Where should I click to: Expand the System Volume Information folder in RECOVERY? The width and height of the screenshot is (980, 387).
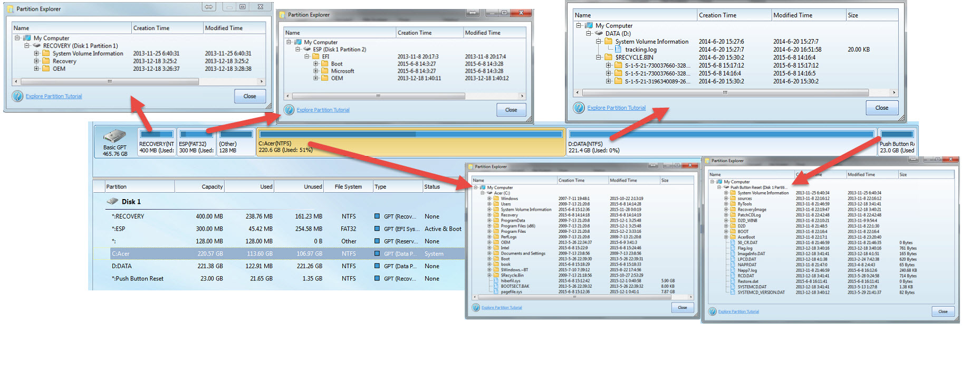(x=36, y=53)
